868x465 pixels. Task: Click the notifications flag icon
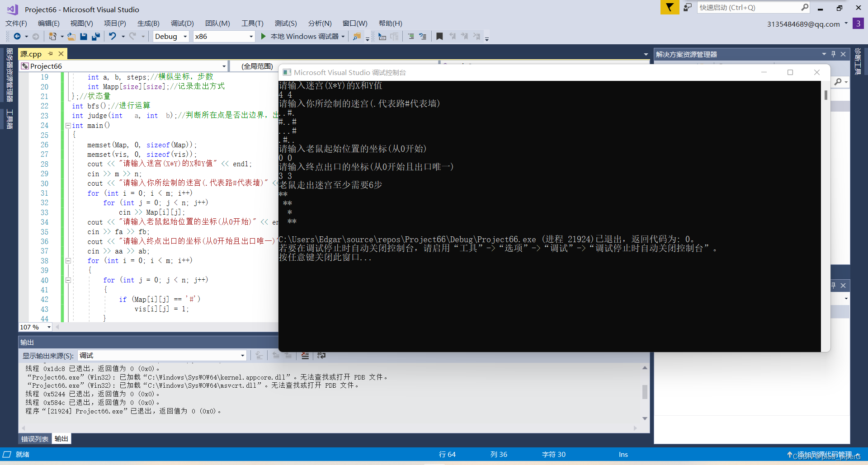point(670,7)
